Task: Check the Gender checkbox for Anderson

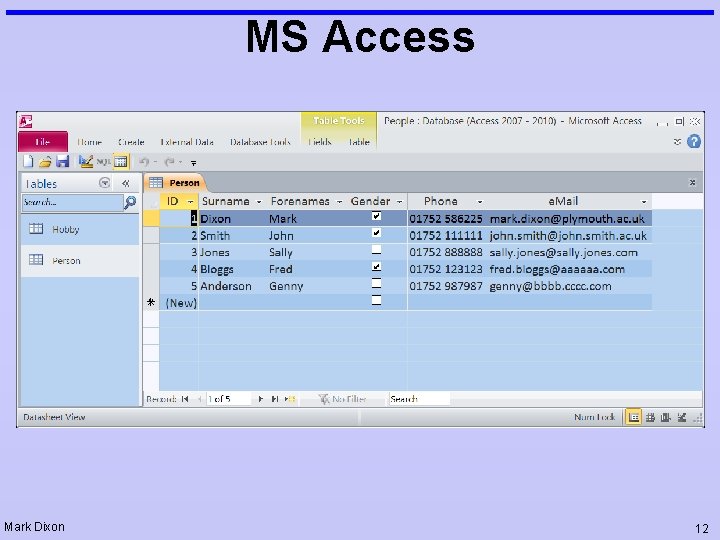Action: click(x=376, y=283)
